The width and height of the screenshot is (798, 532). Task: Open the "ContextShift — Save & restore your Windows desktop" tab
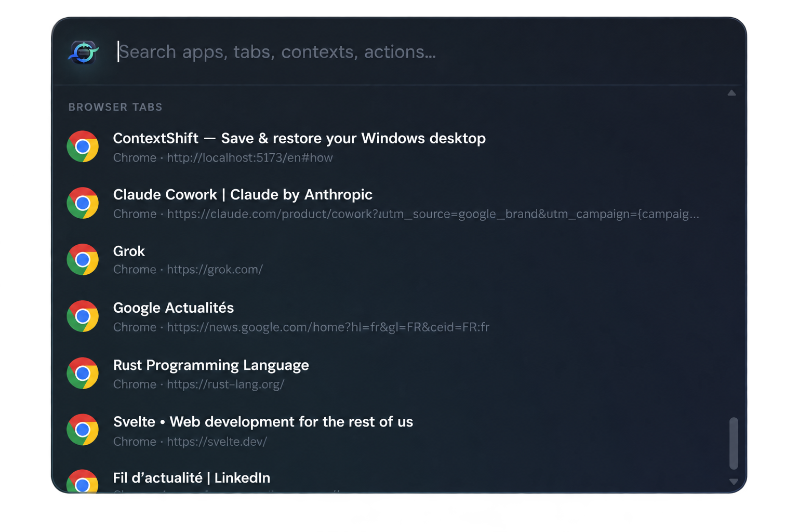pyautogui.click(x=299, y=138)
